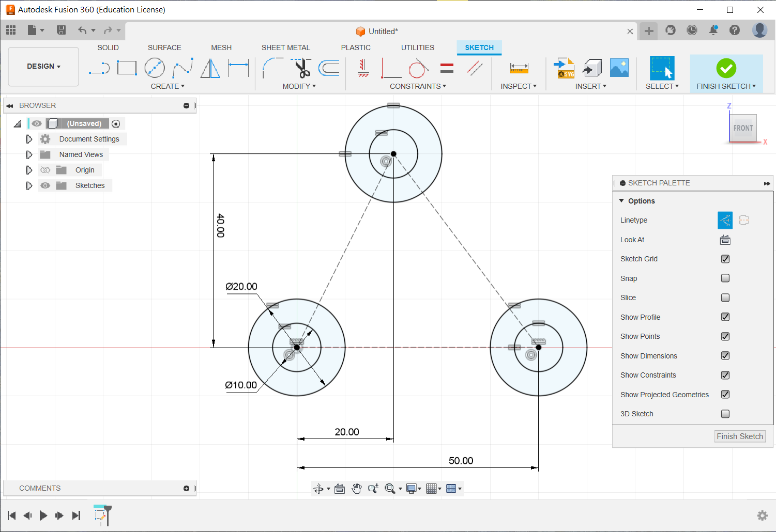Switch to the SURFACE tab

click(x=164, y=48)
